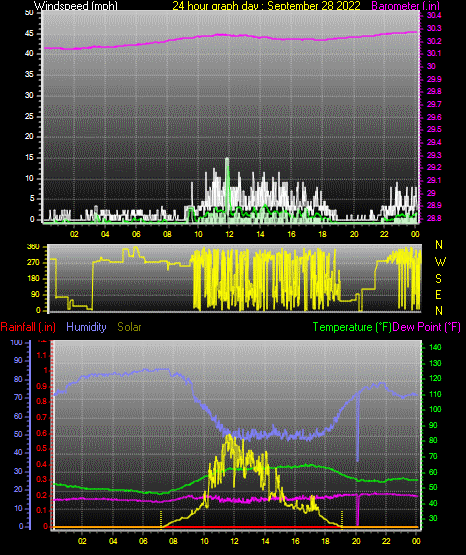This screenshot has width=466, height=555.
Task: Click the 110 temperature scale value
Action: click(435, 394)
